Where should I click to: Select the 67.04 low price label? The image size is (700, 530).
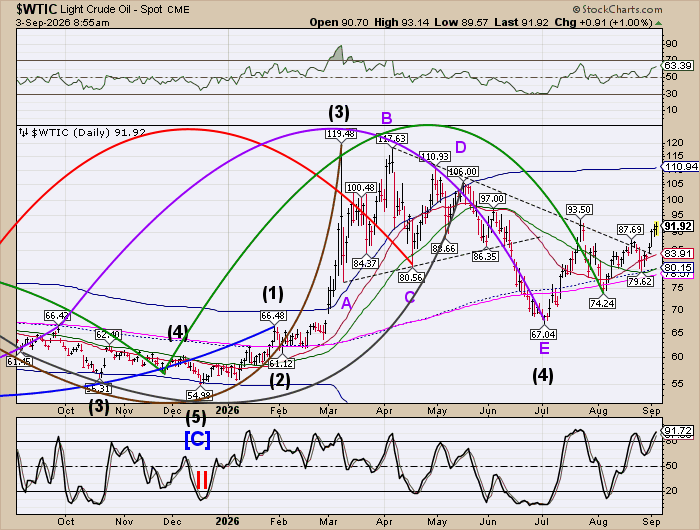tap(543, 334)
